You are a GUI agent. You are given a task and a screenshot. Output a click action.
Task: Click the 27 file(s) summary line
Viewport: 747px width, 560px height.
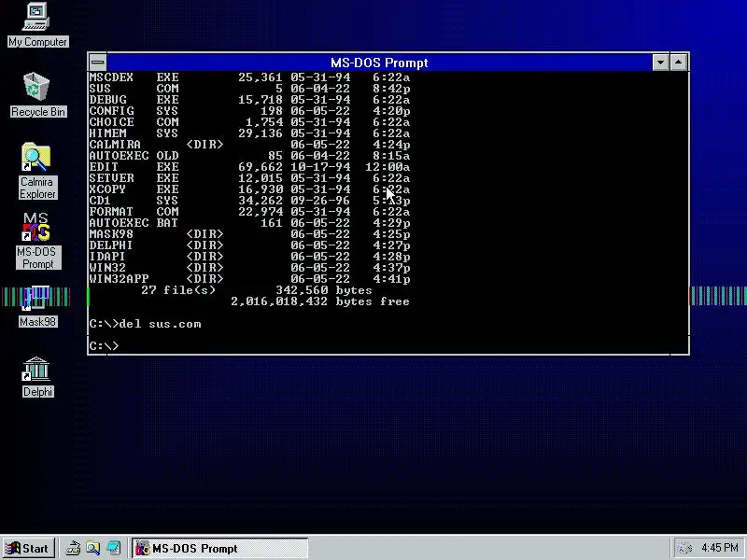[256, 290]
